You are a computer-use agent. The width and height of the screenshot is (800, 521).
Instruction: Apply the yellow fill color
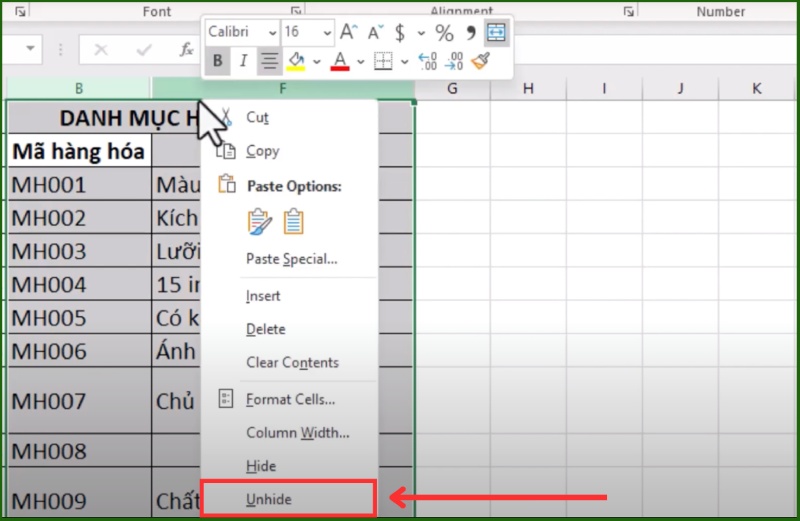click(x=296, y=62)
